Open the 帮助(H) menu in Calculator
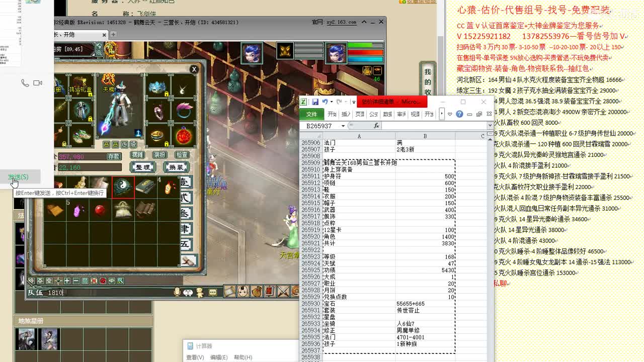This screenshot has height=362, width=644. tap(243, 357)
